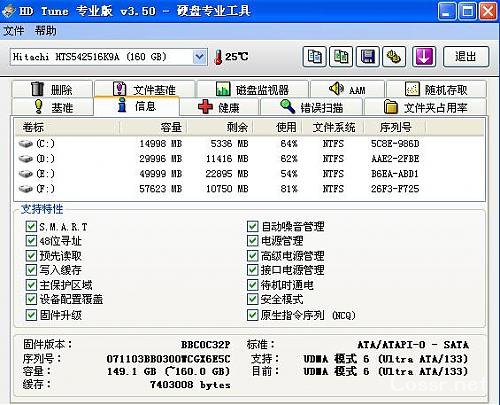Open the 删除 (Erase) tab

[52, 89]
